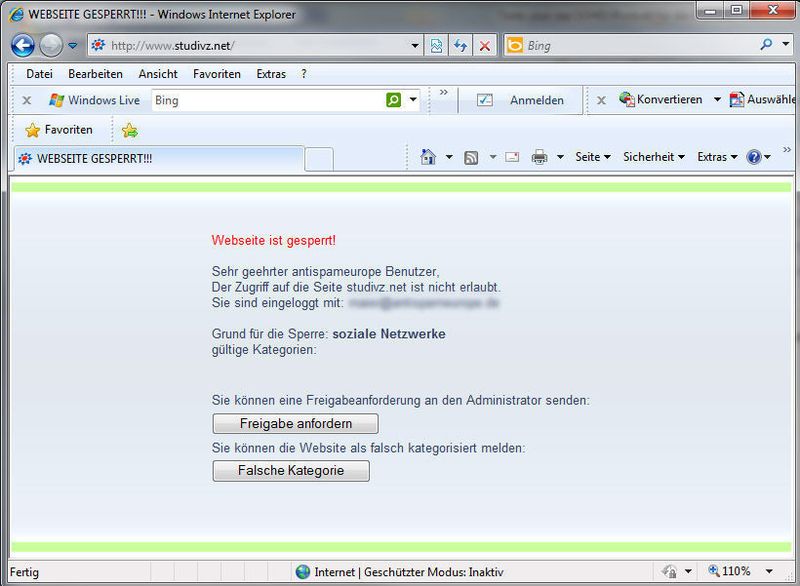Go back with the browser Back arrow

point(23,45)
